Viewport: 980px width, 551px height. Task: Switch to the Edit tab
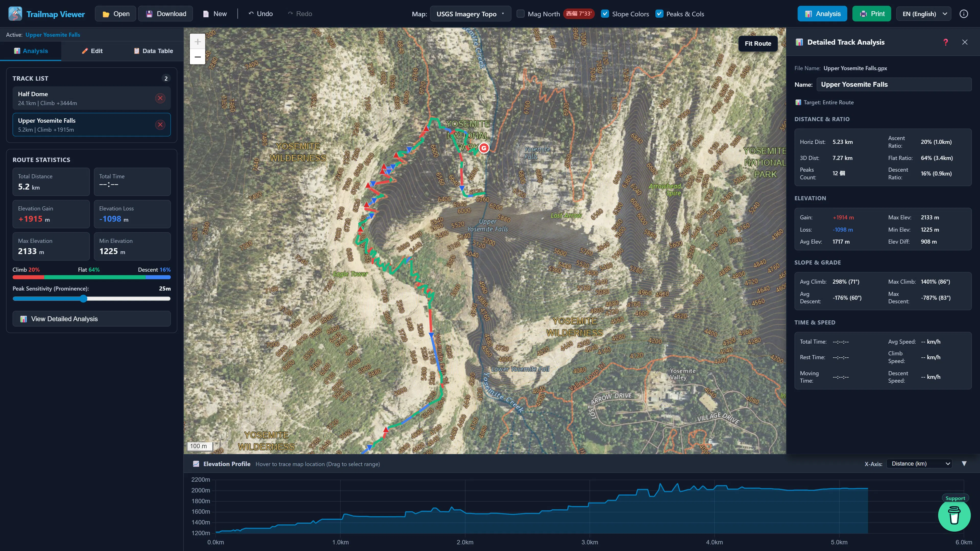pos(92,51)
